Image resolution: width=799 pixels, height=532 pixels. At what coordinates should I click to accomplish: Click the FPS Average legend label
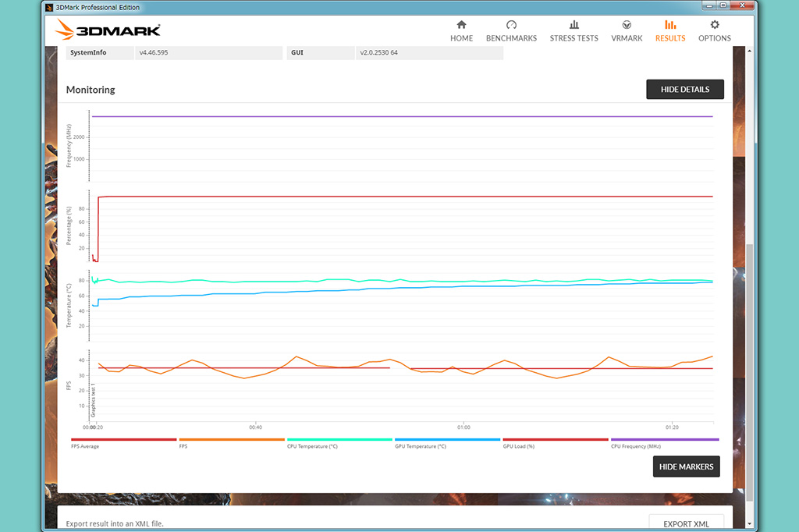[85, 446]
